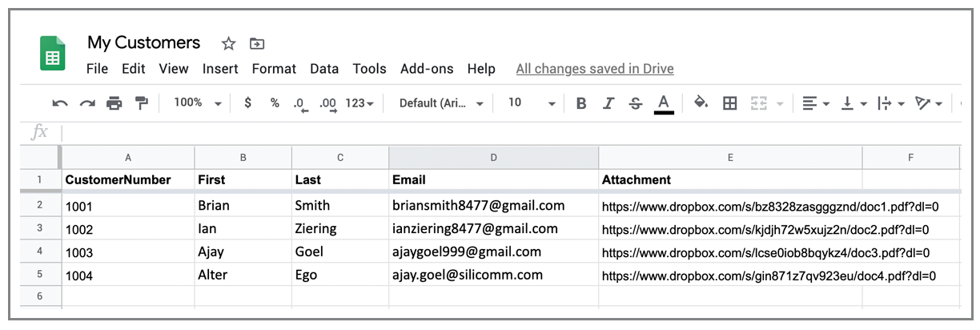Open the font size 10 dropdown

[x=532, y=103]
